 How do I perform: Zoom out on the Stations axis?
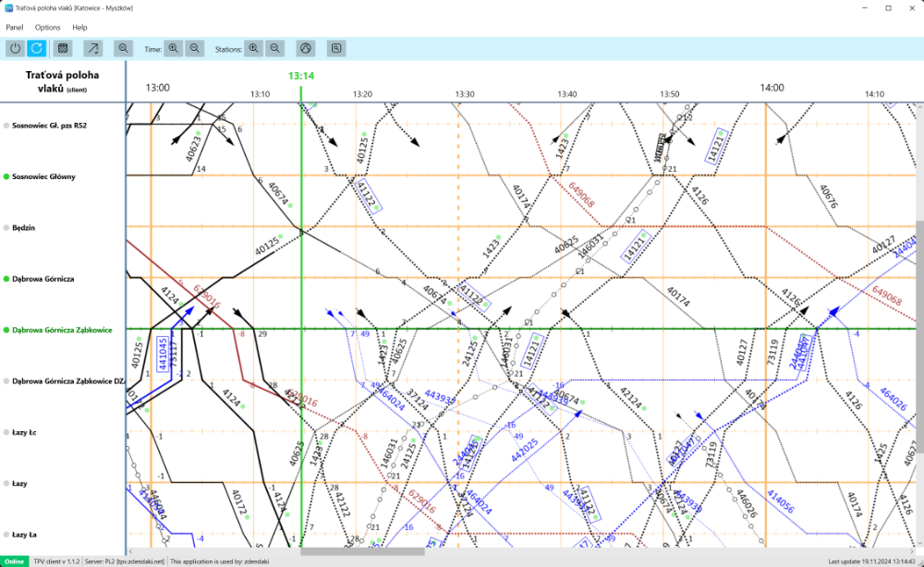coord(275,48)
